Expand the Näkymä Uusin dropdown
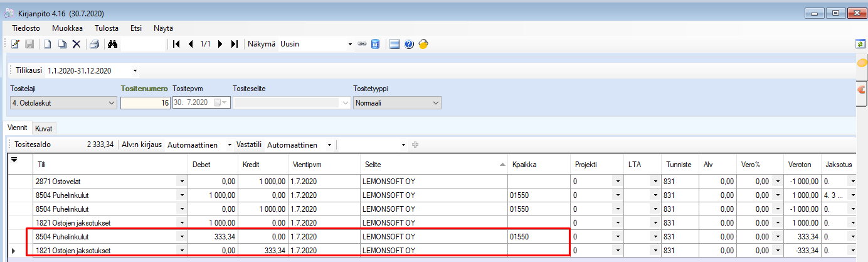This screenshot has width=868, height=262. 351,44
